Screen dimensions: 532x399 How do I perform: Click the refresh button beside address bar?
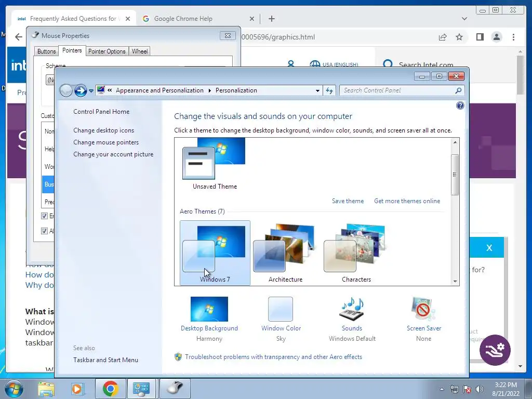point(329,90)
